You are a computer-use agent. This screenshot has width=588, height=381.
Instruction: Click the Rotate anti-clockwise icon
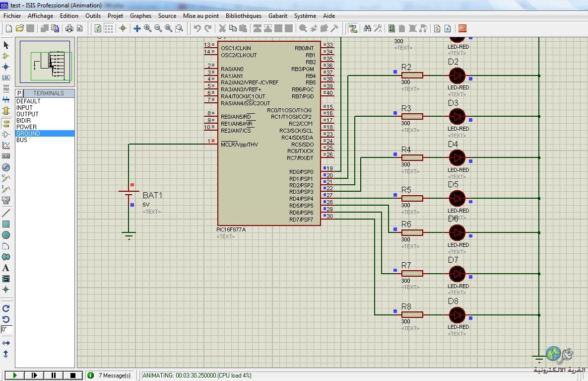6,319
